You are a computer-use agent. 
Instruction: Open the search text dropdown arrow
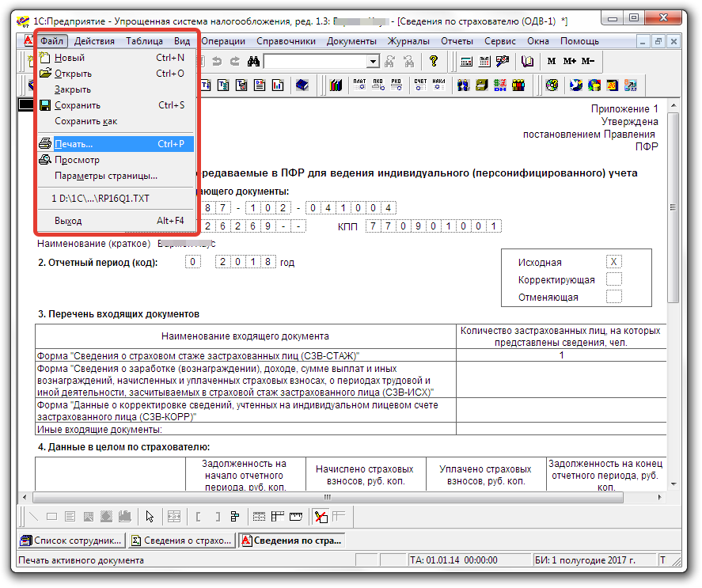(x=373, y=62)
